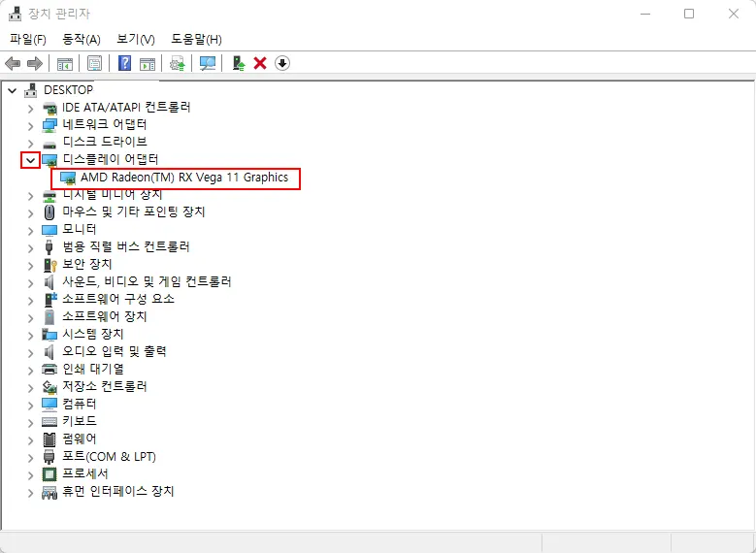Select the 모니터 label
Screen dimensions: 756x553
coord(80,230)
